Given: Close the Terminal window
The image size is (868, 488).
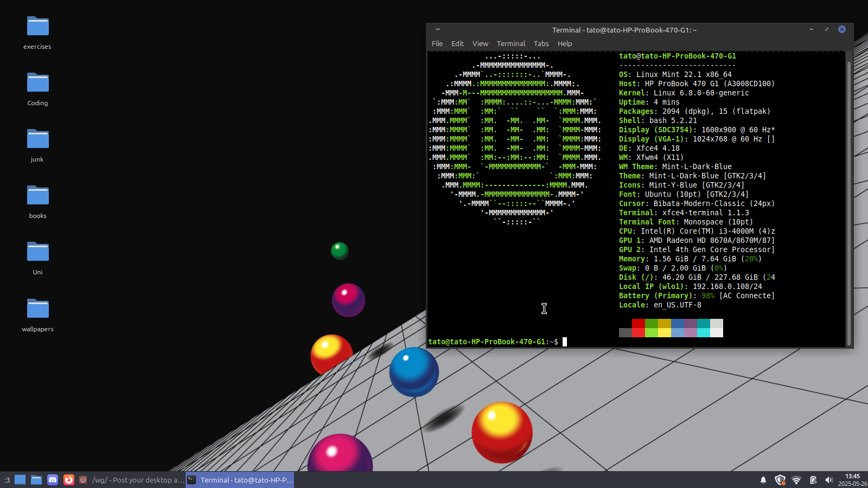Looking at the screenshot, I should pyautogui.click(x=842, y=29).
